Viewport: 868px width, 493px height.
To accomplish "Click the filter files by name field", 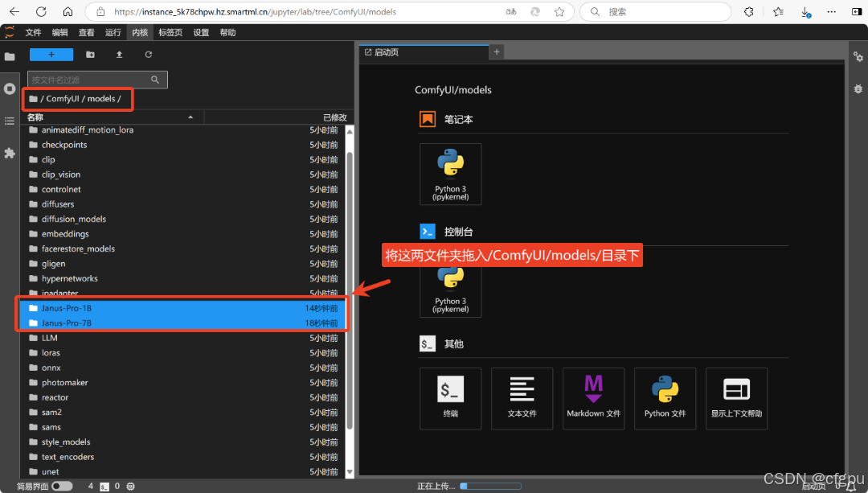I will click(x=97, y=80).
